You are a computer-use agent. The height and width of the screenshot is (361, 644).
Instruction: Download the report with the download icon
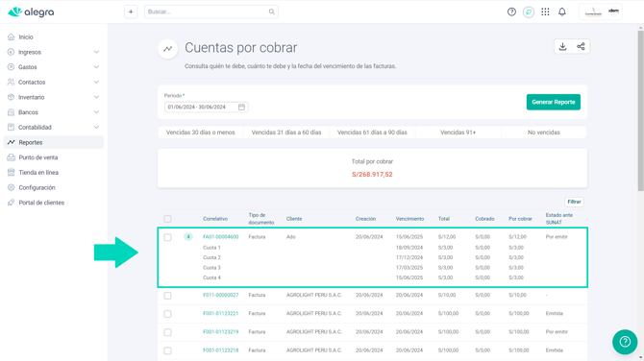(x=562, y=46)
